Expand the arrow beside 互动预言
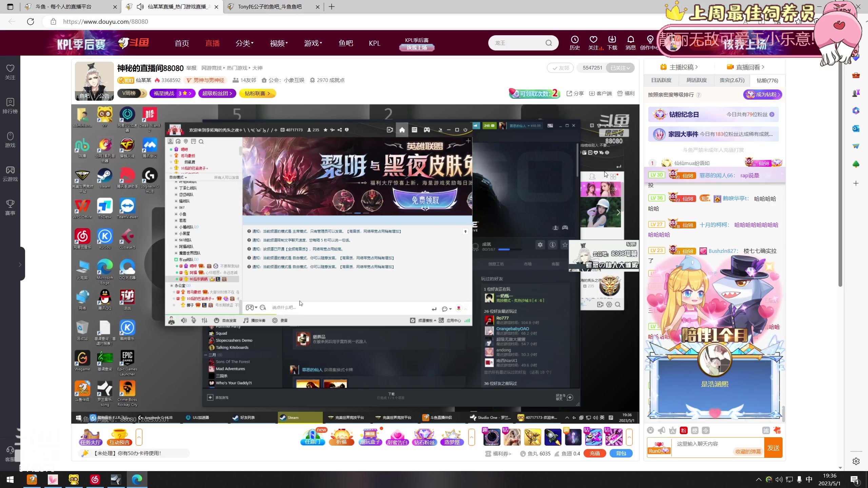The height and width of the screenshot is (488, 868). pos(139,437)
